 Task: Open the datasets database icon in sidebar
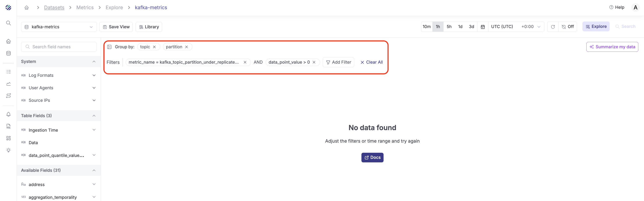pos(9,53)
